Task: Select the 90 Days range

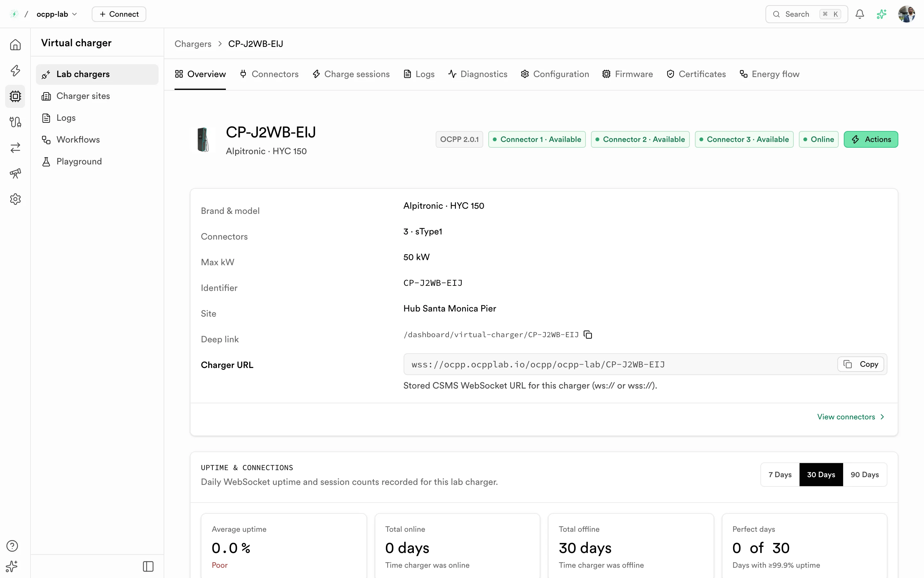Action: click(865, 474)
